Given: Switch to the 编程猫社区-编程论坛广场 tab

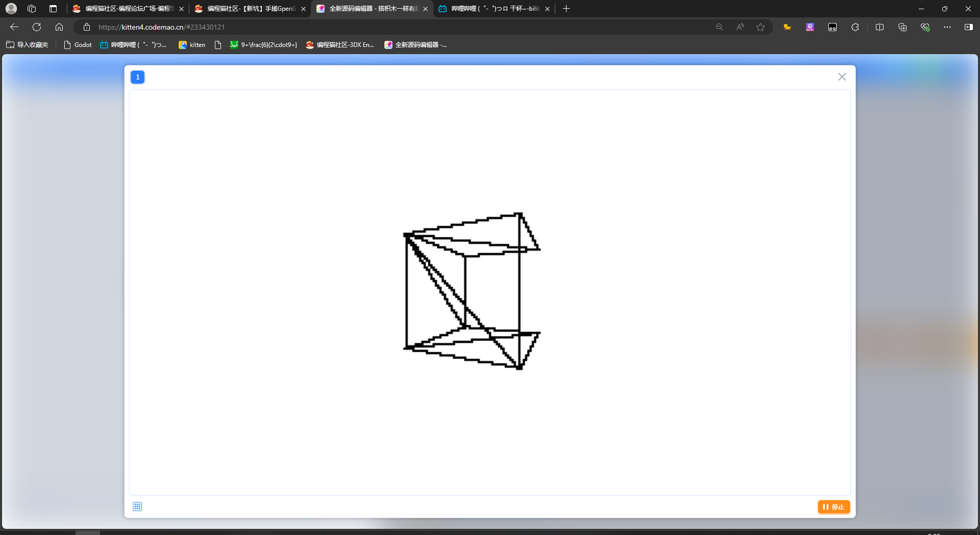Looking at the screenshot, I should click(128, 9).
